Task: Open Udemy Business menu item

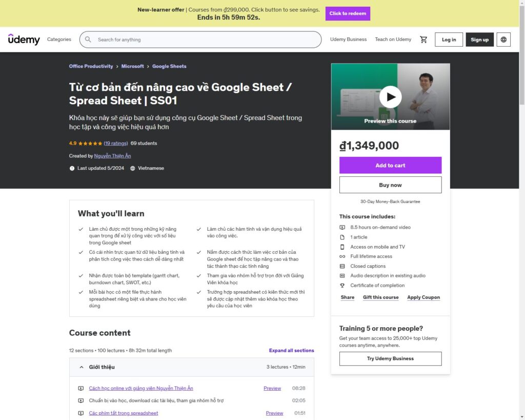Action: [348, 39]
